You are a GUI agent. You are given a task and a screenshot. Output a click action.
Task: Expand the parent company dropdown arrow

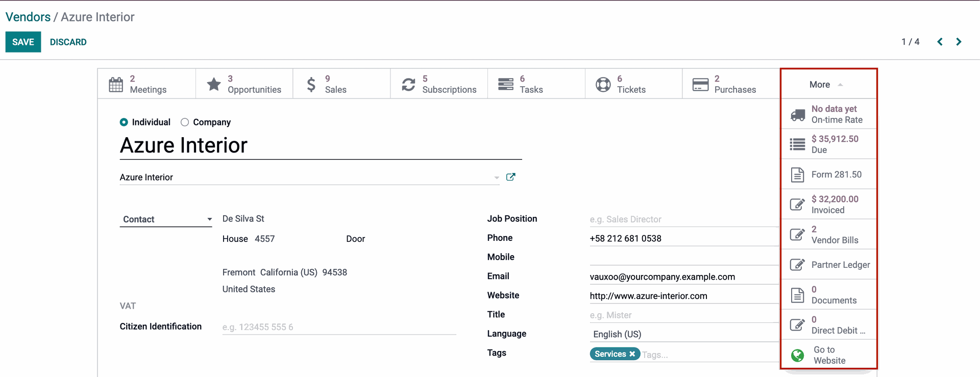tap(497, 178)
